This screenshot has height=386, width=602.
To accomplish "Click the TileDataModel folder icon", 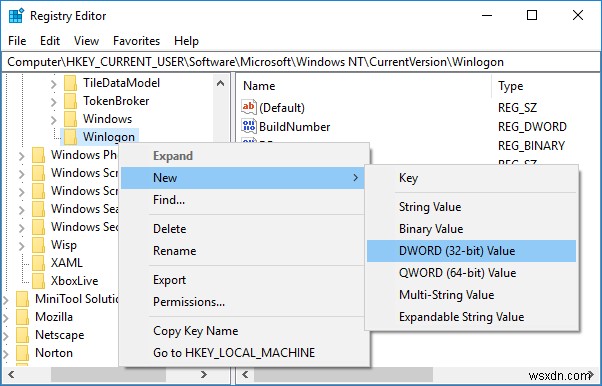I will point(70,83).
